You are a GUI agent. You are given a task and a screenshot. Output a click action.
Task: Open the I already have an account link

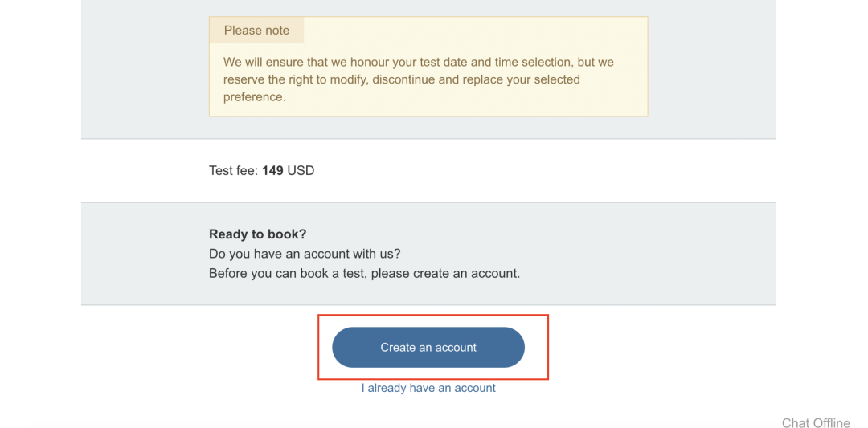(x=428, y=388)
